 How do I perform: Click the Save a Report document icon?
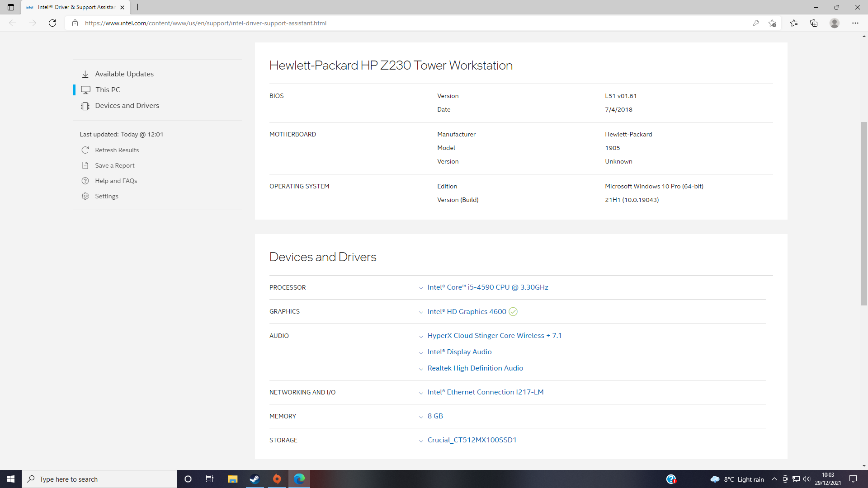(85, 165)
